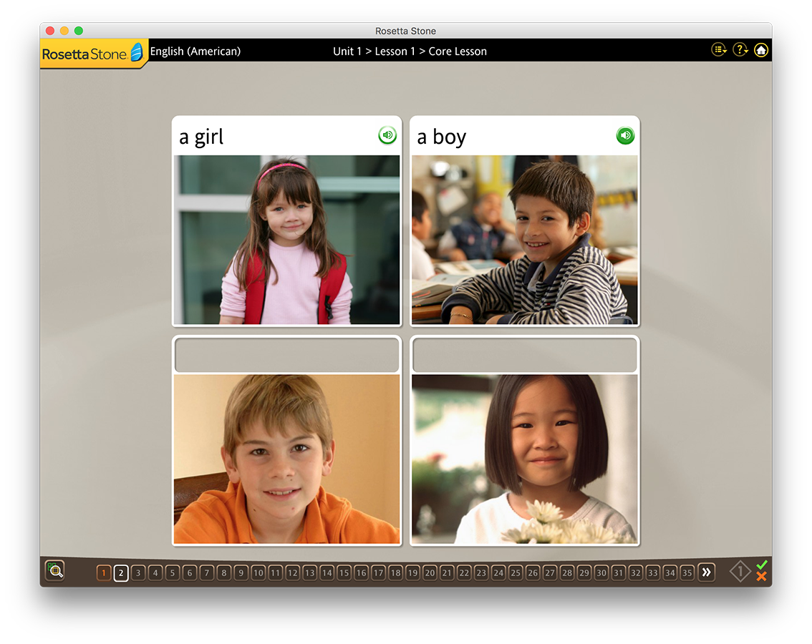The height and width of the screenshot is (644, 812).
Task: Play audio for the phrase "a girl"
Action: click(x=387, y=135)
